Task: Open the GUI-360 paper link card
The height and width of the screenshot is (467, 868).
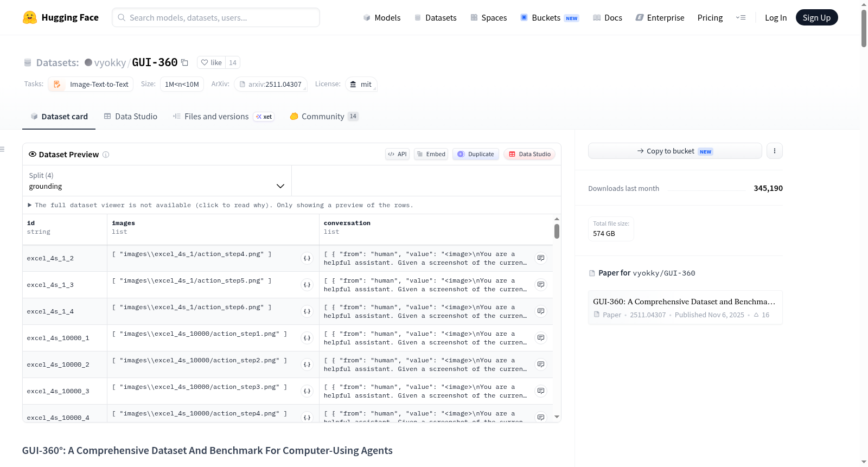Action: pyautogui.click(x=685, y=308)
